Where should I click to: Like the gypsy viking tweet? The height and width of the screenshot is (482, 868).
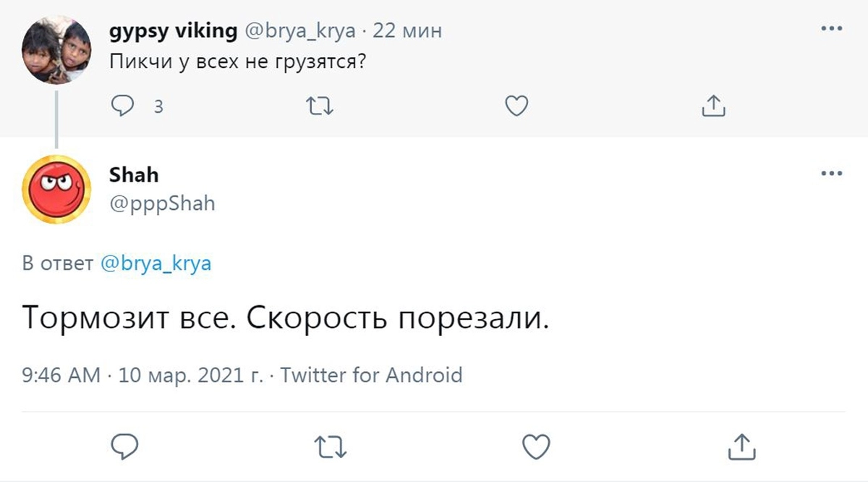[516, 106]
